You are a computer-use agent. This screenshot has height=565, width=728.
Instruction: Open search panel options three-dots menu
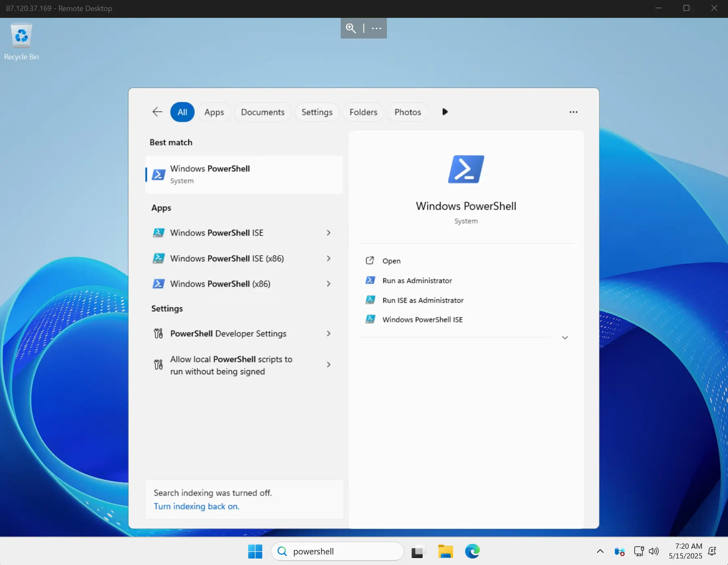[573, 112]
